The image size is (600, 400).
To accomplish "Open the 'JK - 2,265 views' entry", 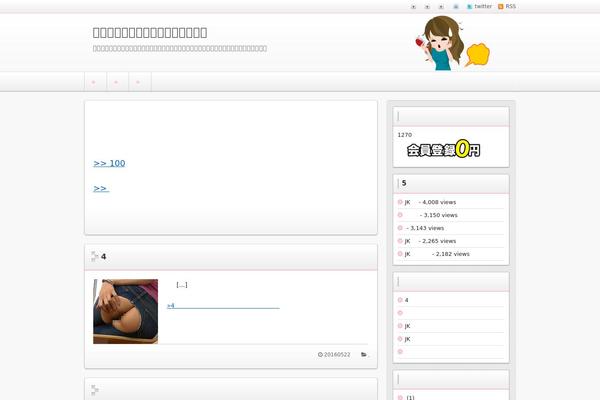I will point(430,241).
